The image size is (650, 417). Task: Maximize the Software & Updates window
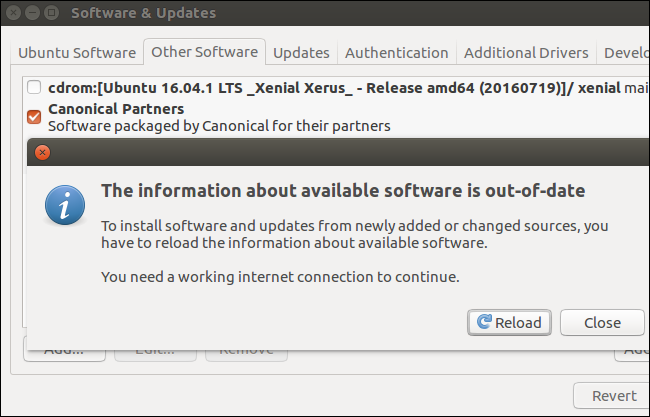click(x=51, y=12)
